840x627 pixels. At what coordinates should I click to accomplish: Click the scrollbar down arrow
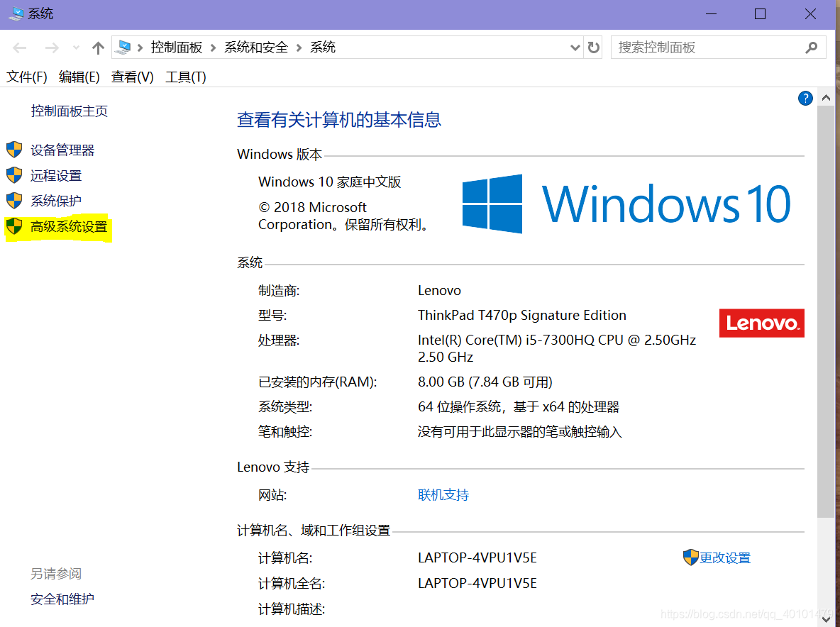click(826, 619)
